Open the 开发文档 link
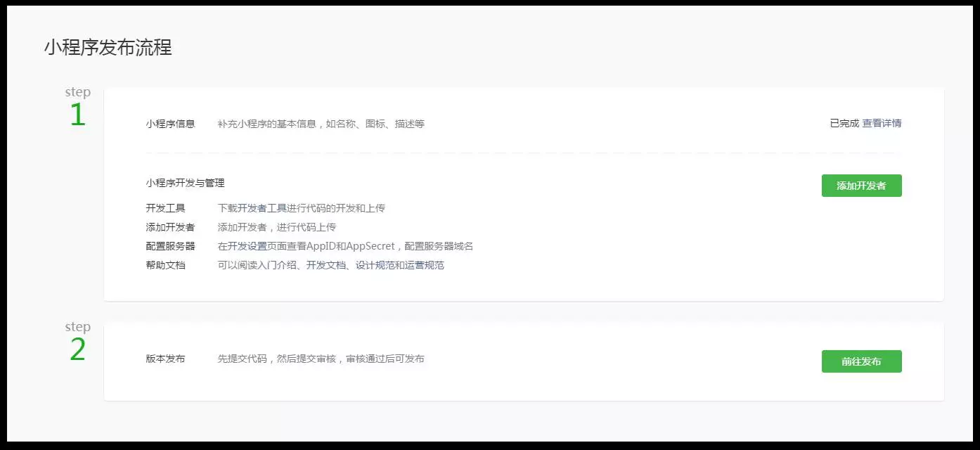This screenshot has height=450, width=980. coord(325,265)
